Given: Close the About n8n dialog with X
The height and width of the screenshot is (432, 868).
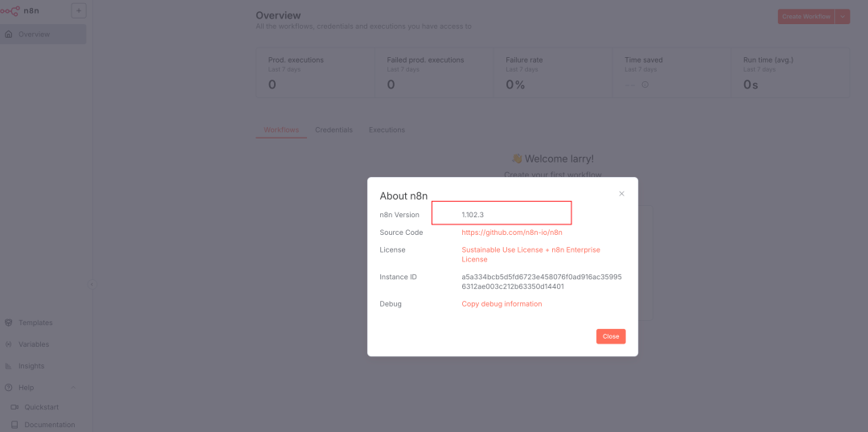Looking at the screenshot, I should pos(621,194).
